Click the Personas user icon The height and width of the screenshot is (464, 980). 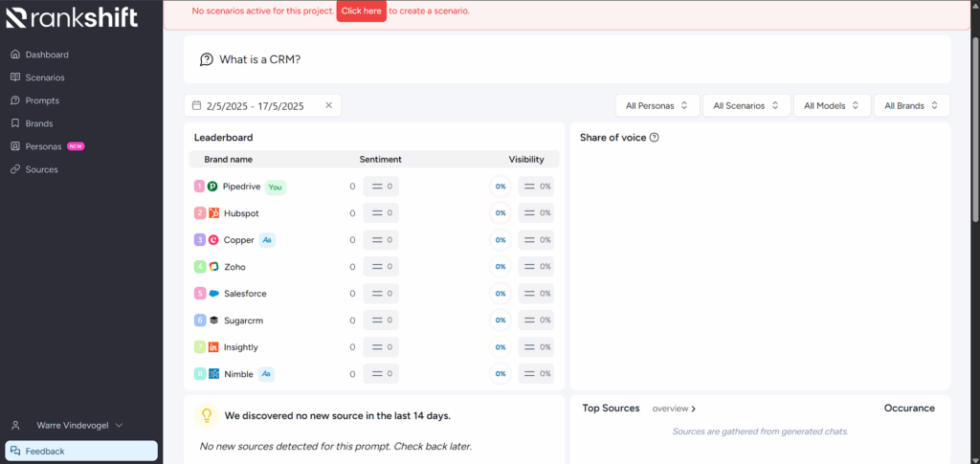(x=15, y=146)
